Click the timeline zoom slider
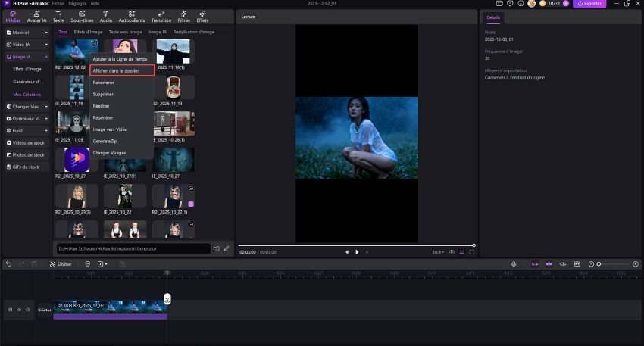Image resolution: width=644 pixels, height=346 pixels. 614,264
